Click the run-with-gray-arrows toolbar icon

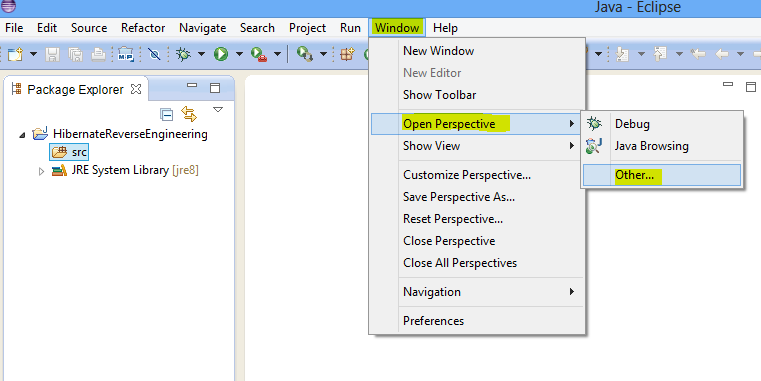click(x=305, y=54)
